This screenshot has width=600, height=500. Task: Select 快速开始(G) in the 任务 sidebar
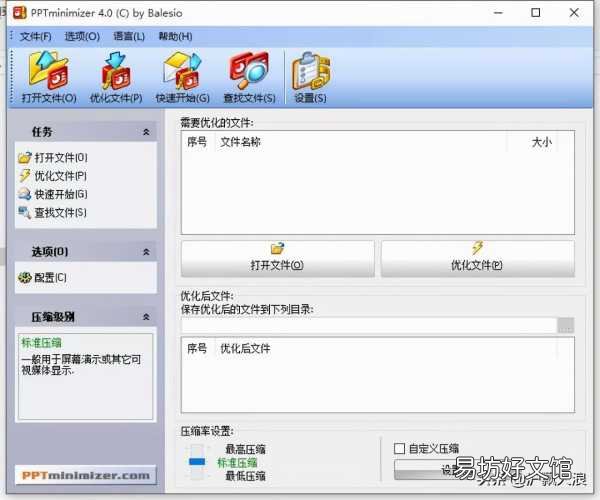click(x=53, y=194)
